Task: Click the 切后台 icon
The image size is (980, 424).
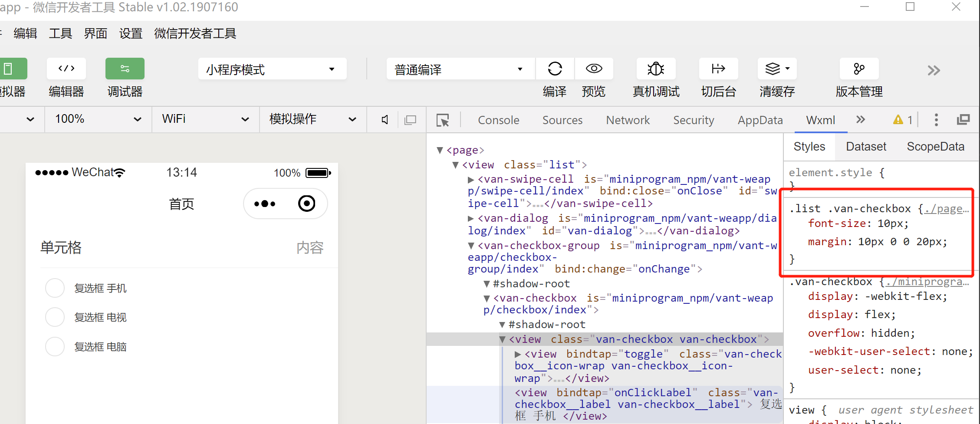Action: point(718,69)
